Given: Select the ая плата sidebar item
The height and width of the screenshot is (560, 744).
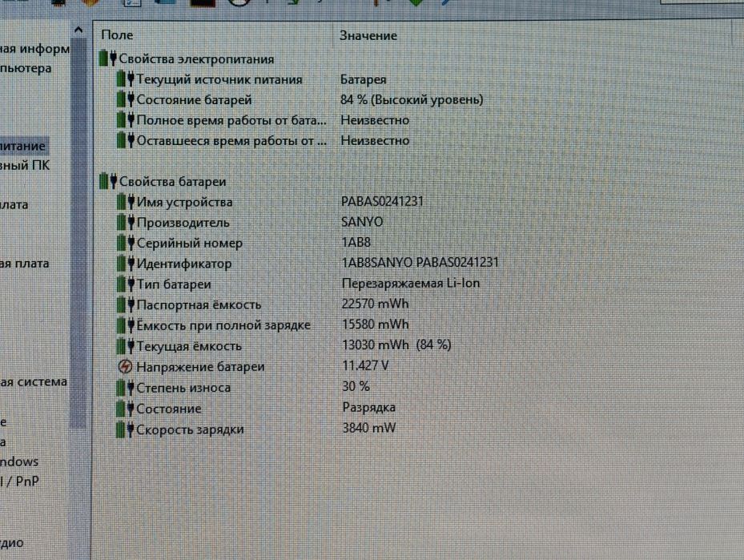Looking at the screenshot, I should [x=25, y=264].
